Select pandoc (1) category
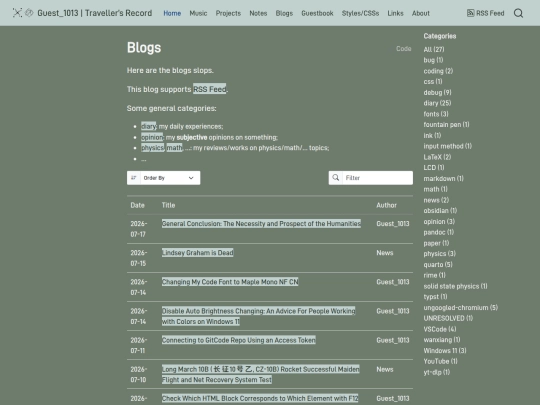This screenshot has width=540, height=405. click(x=439, y=232)
